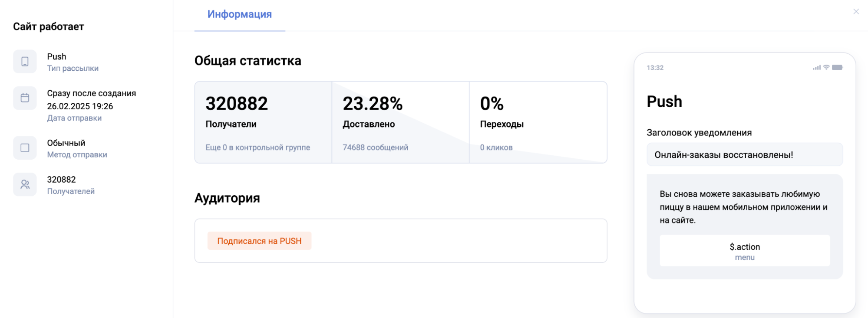Click the calendar icon for send date
The image size is (868, 318).
pyautogui.click(x=25, y=98)
